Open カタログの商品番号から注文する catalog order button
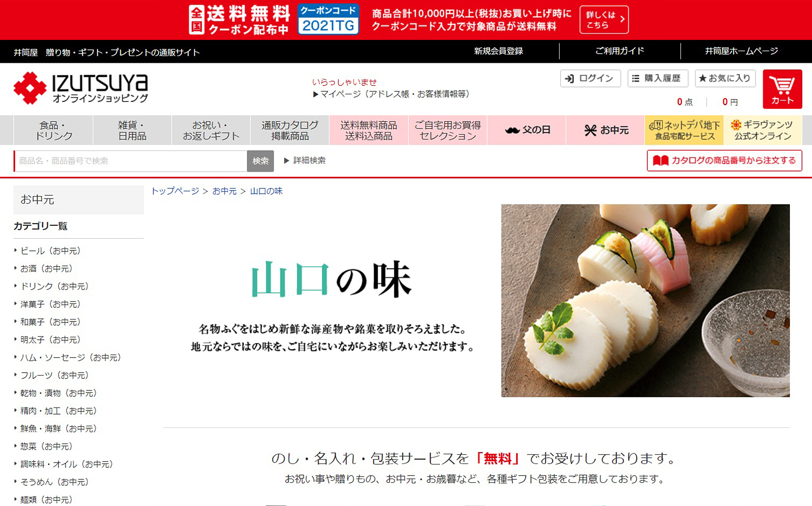The height and width of the screenshot is (506, 812). (x=724, y=160)
